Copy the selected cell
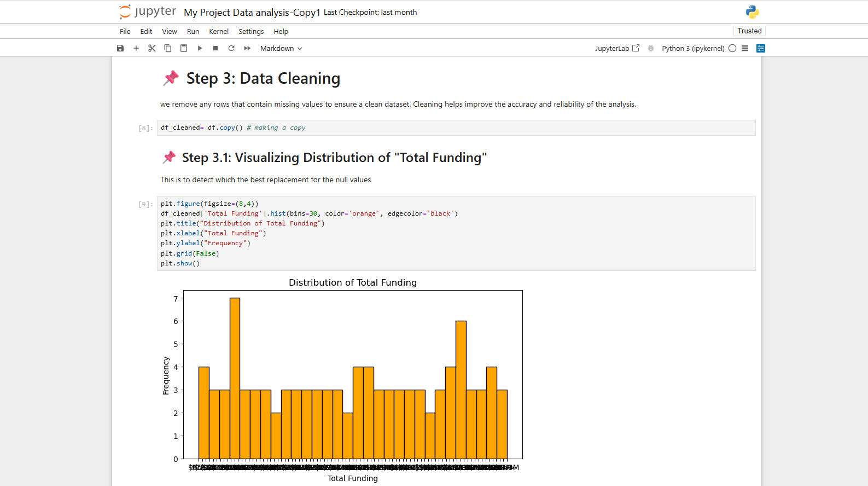 tap(168, 48)
